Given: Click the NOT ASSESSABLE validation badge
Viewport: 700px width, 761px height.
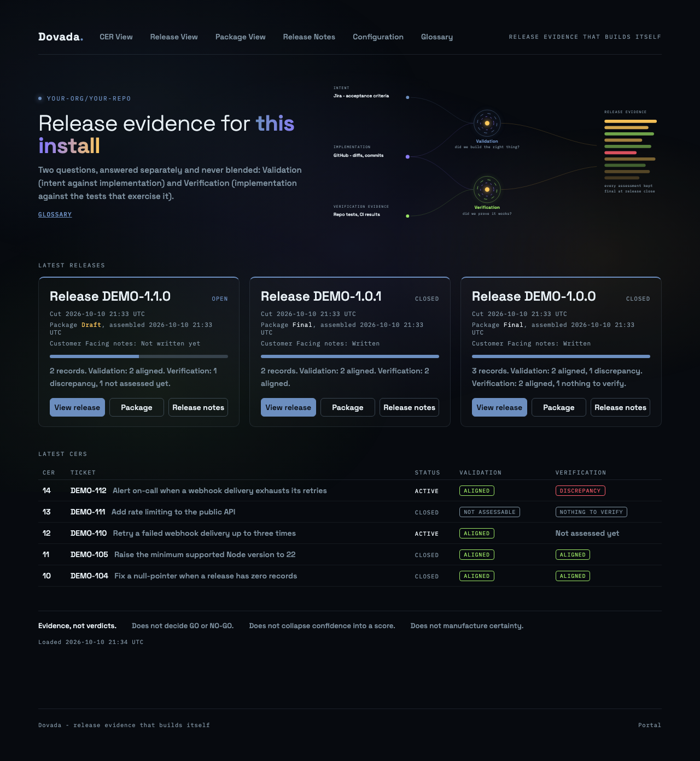Looking at the screenshot, I should point(489,512).
